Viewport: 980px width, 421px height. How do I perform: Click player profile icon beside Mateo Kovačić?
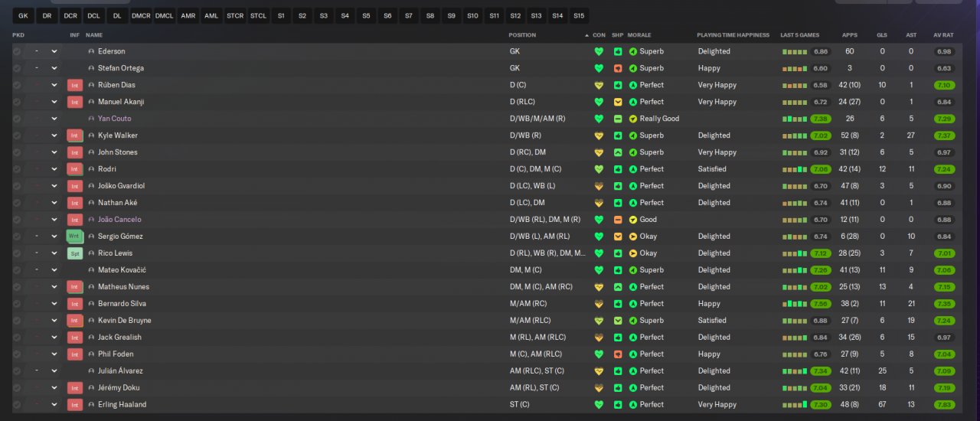point(92,270)
